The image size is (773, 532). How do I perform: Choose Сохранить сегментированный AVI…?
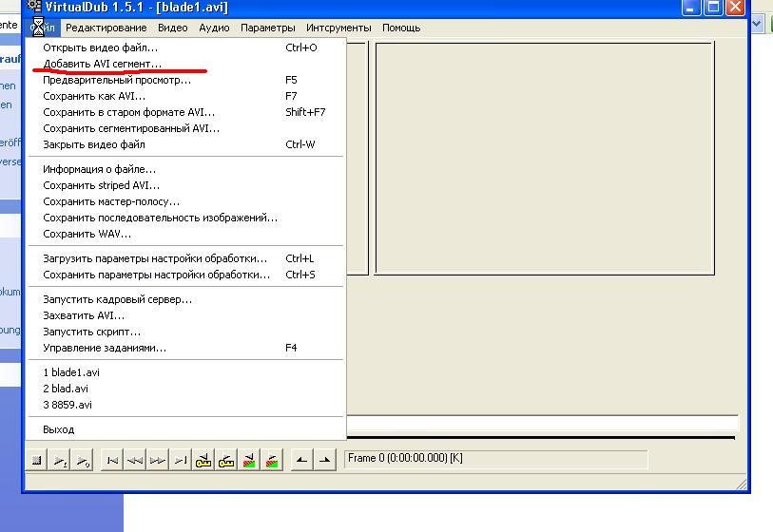click(x=185, y=128)
